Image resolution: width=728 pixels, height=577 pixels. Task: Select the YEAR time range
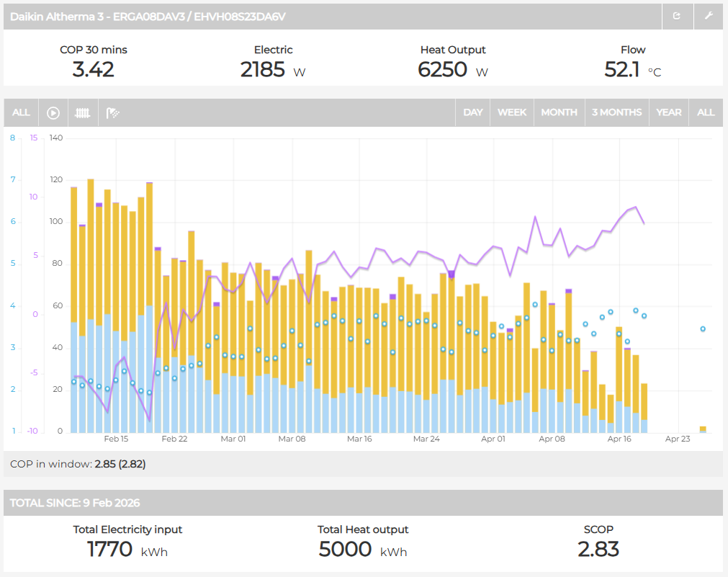coord(669,112)
